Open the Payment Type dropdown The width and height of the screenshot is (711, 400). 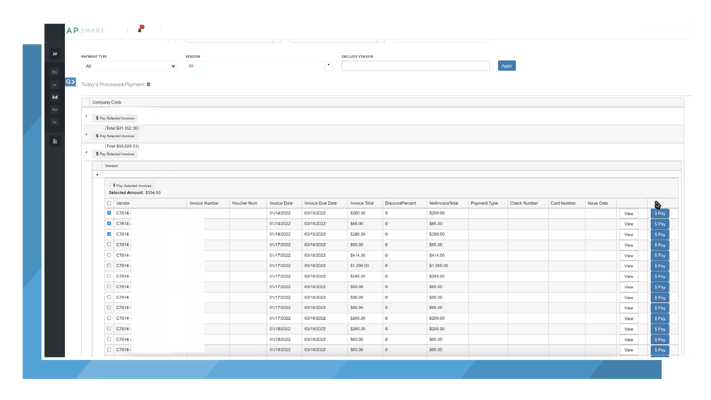pyautogui.click(x=129, y=66)
